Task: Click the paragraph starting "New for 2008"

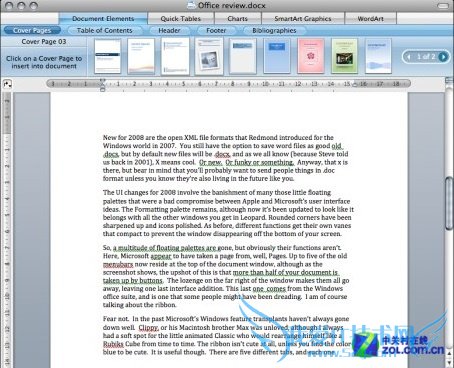Action: click(x=226, y=158)
